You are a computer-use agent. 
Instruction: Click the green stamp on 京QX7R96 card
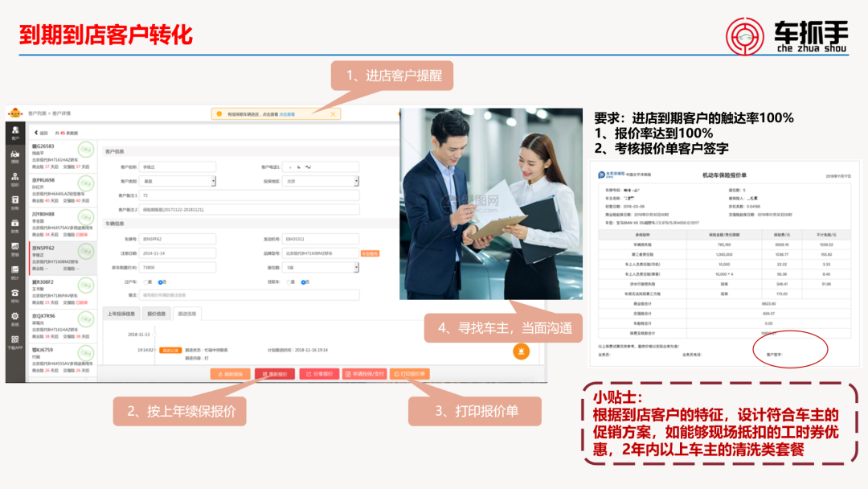(x=86, y=319)
